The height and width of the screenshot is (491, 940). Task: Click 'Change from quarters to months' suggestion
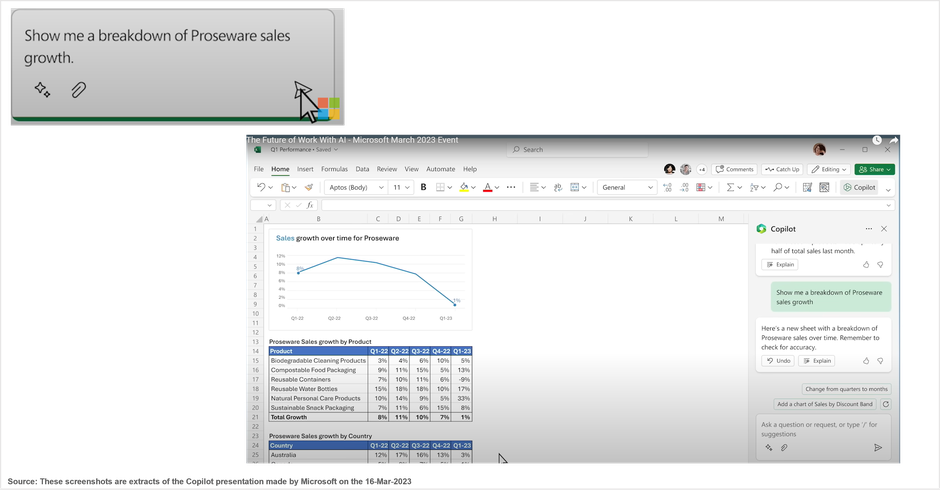(x=846, y=389)
